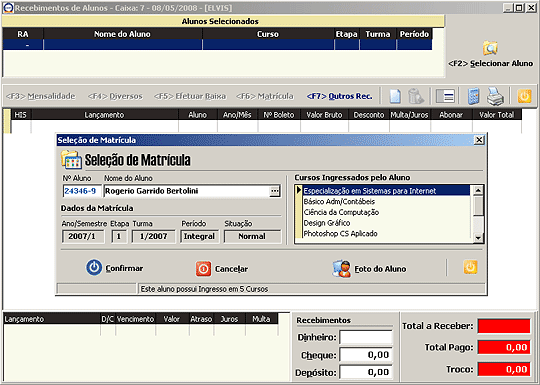Open student lookup ellipsis button
The width and height of the screenshot is (540, 385).
tap(274, 191)
